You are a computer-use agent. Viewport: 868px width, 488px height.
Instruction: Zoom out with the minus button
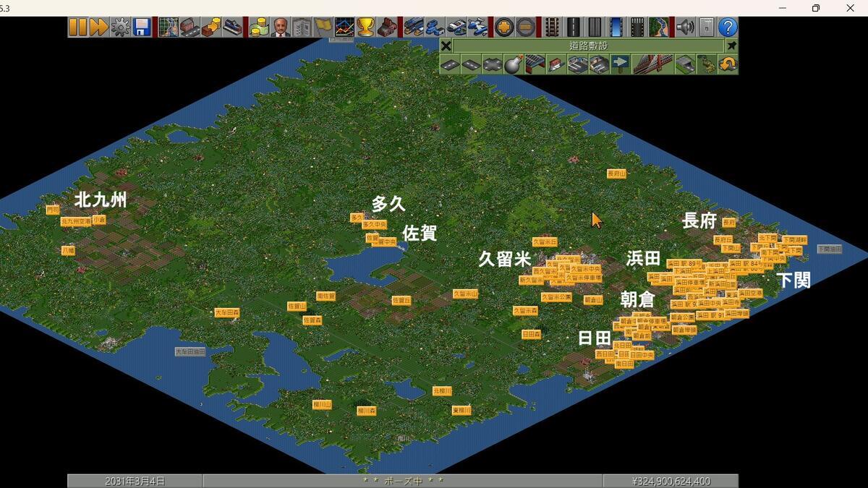(526, 27)
